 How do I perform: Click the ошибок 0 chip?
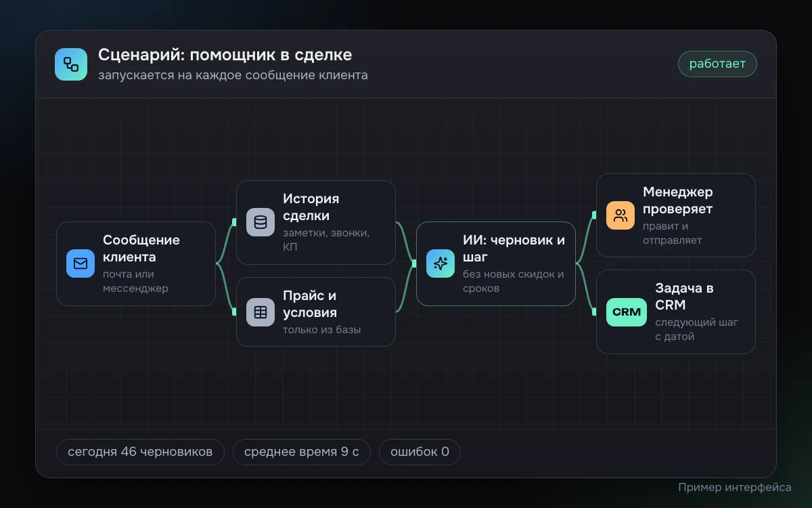tap(420, 452)
